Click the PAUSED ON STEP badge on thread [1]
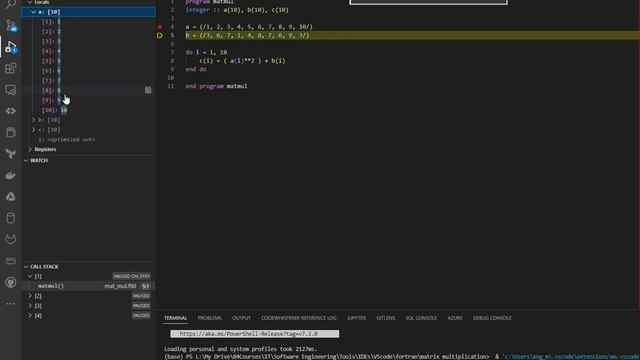Viewport: 640px width, 360px height. [131, 276]
